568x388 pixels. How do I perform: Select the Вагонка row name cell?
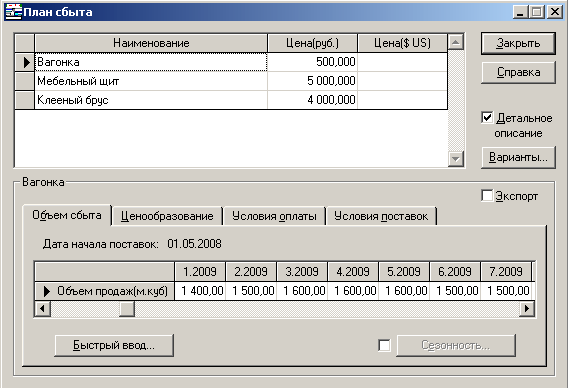tap(151, 62)
